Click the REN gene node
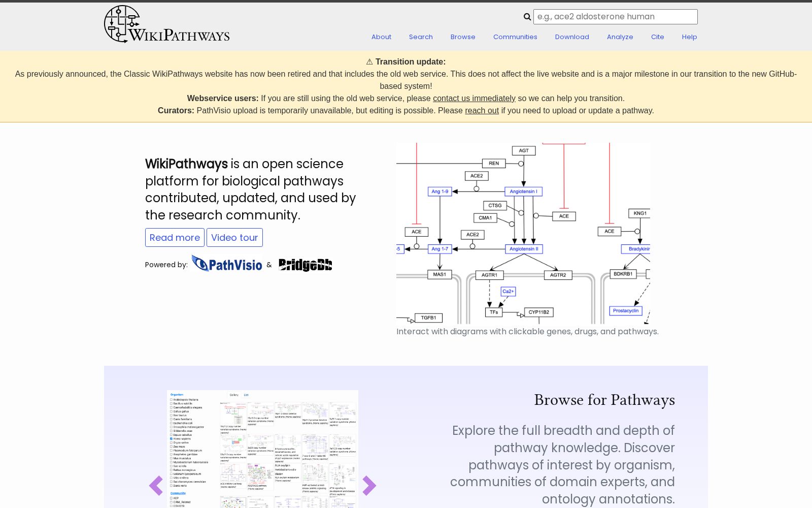Screen dimensions: 812x508 pos(494,164)
